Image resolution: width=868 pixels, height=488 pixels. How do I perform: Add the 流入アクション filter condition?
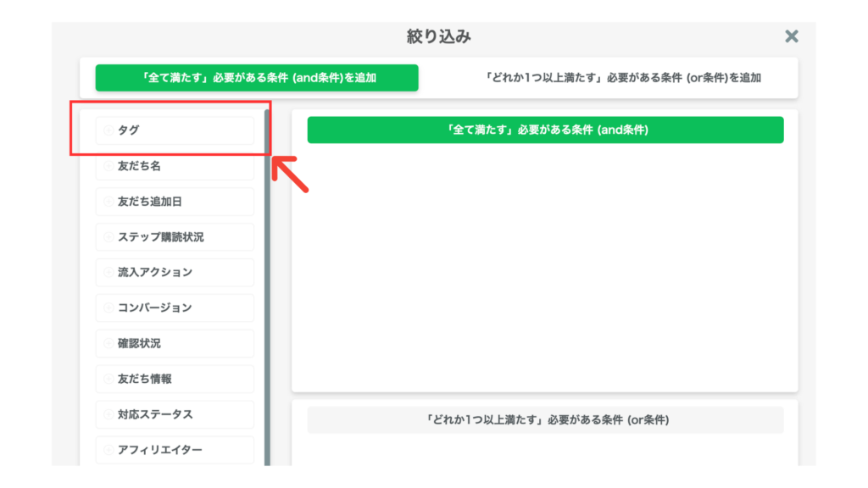pos(175,272)
